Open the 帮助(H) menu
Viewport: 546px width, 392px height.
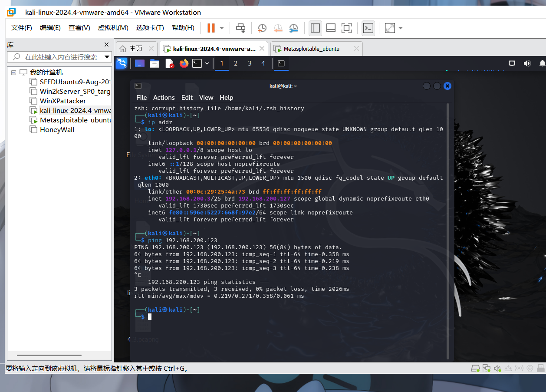click(x=183, y=28)
